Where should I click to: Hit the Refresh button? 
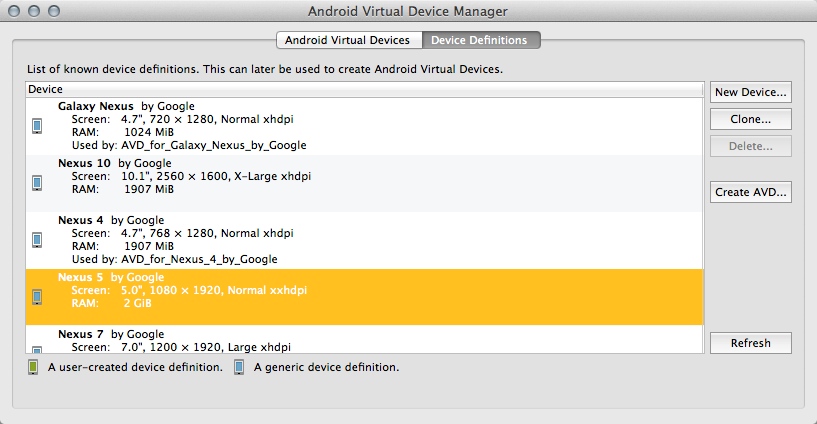[x=750, y=343]
